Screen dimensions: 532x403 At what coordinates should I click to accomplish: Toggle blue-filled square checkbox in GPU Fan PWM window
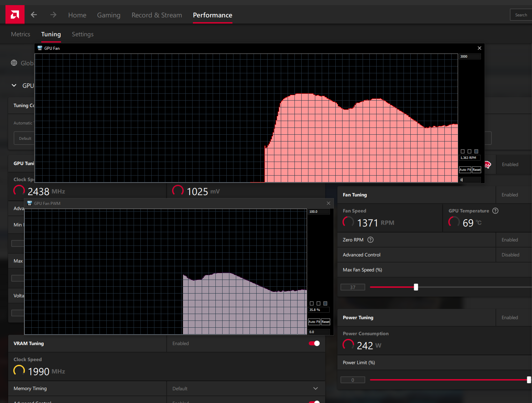(x=325, y=303)
